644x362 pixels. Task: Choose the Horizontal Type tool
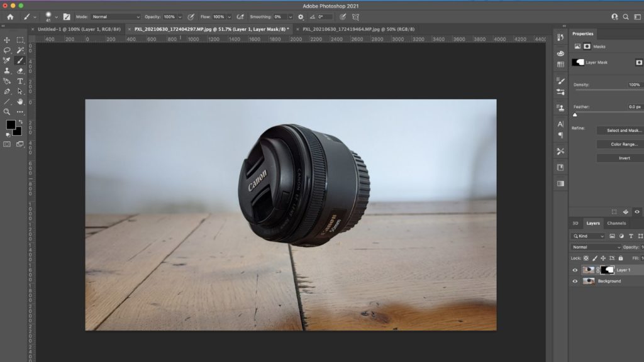tap(20, 81)
